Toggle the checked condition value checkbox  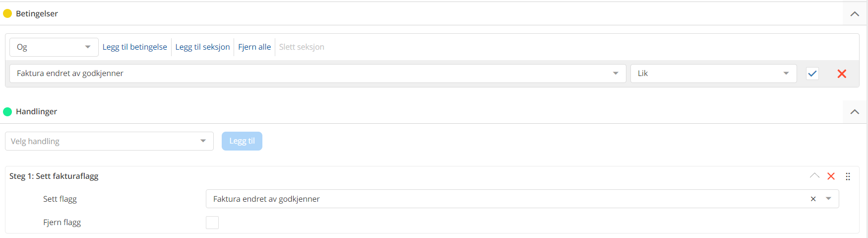point(812,74)
